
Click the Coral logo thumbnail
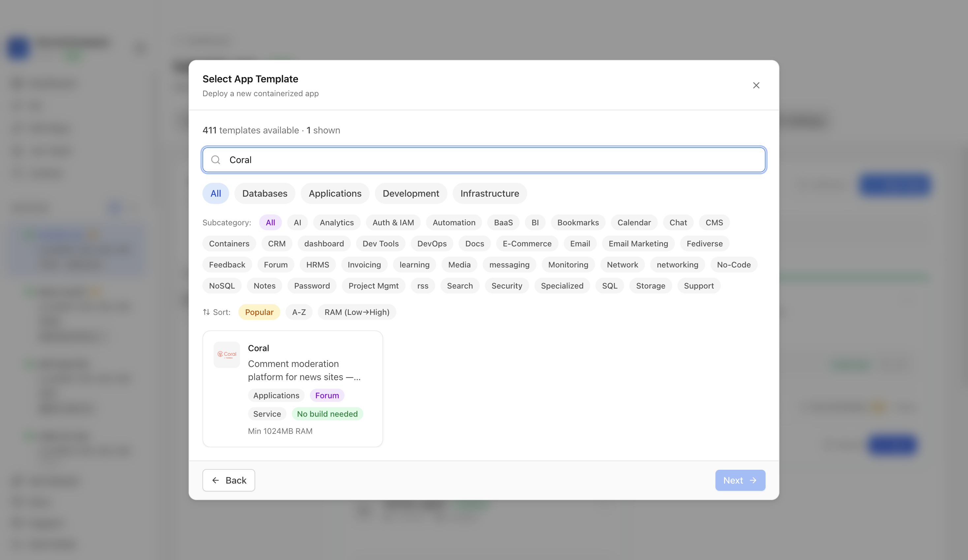(x=227, y=355)
